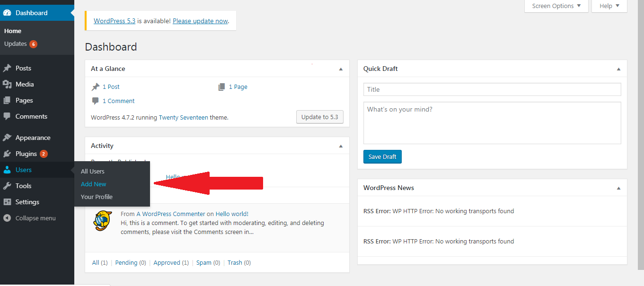The image size is (644, 286).
Task: Show Pending (0) comments
Action: 131,262
